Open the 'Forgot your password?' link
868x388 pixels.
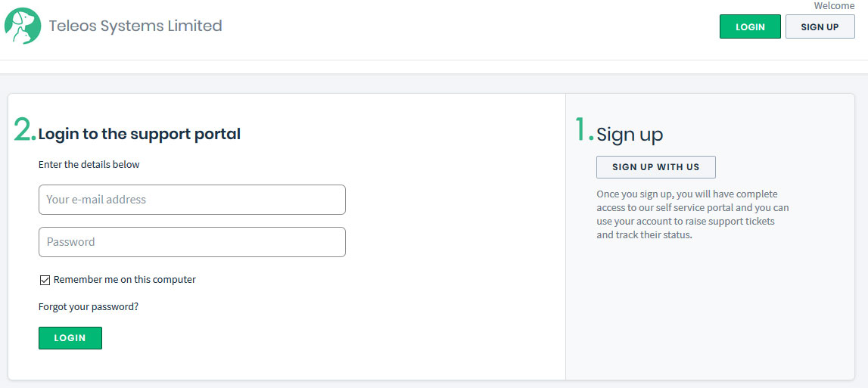point(89,307)
